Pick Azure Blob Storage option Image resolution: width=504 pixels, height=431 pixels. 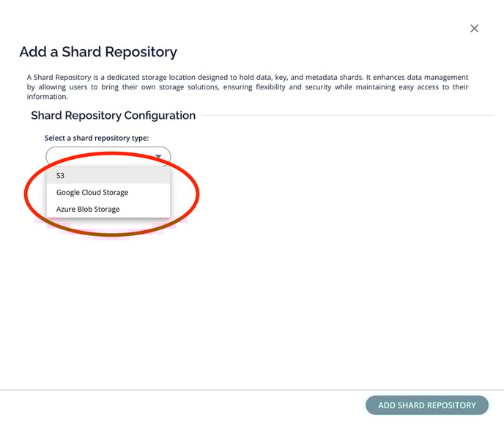tap(108, 209)
